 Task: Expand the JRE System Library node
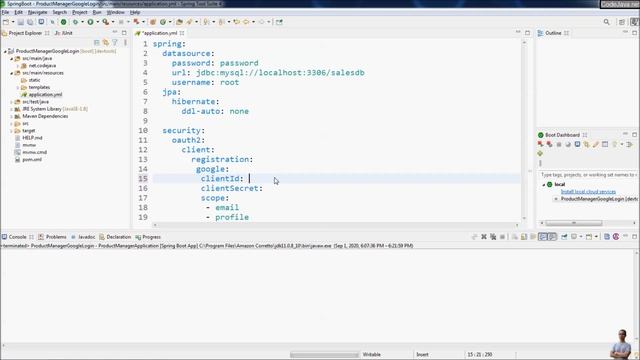point(11,109)
